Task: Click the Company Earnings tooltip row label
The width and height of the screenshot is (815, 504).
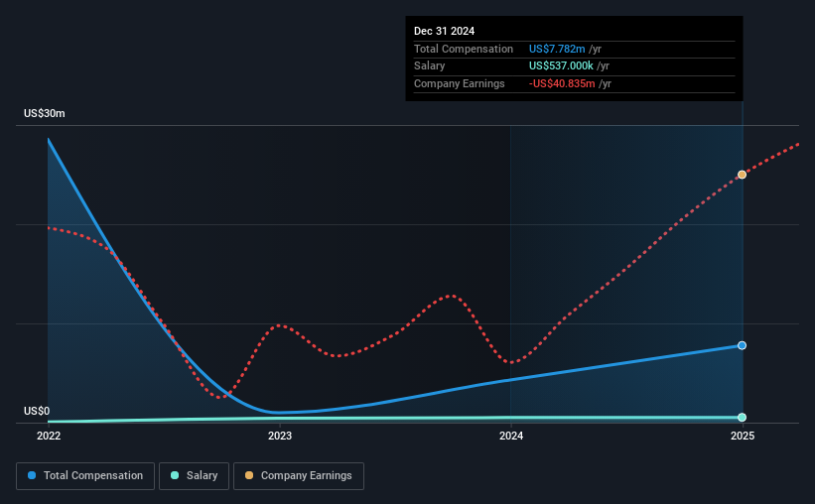Action: 459,83
